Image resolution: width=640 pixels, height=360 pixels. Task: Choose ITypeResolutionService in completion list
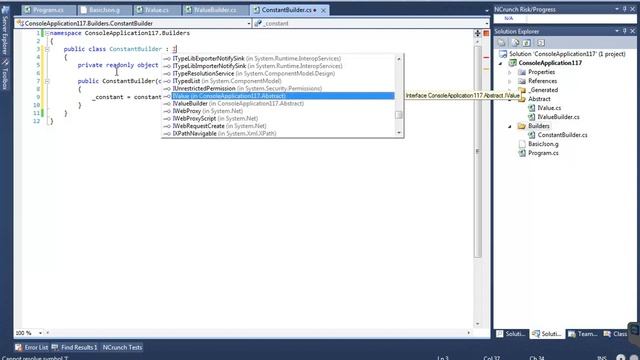pyautogui.click(x=279, y=73)
